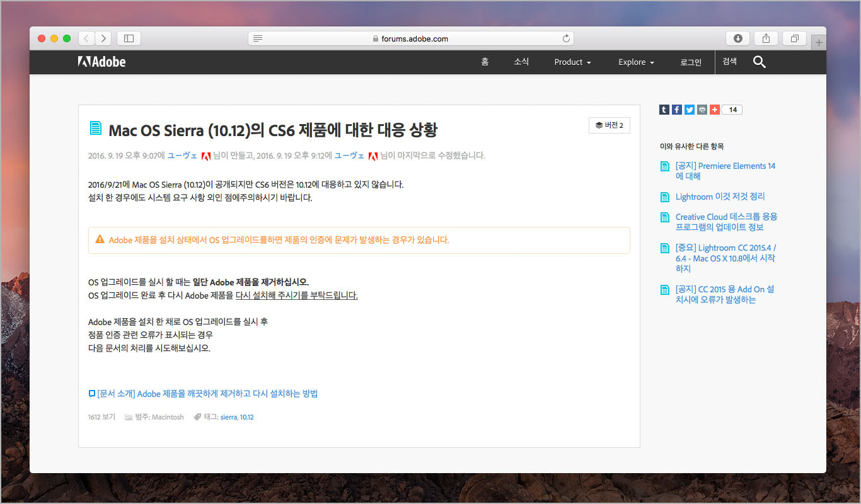Click the forums.adobe.com address field
This screenshot has width=861, height=504.
click(411, 38)
